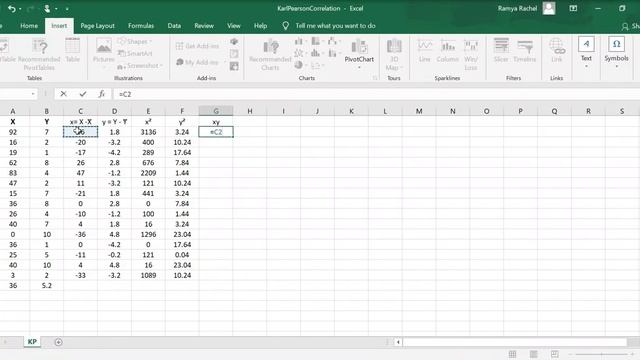This screenshot has width=640, height=360.
Task: Expand the PivotChart dropdown arrow
Action: point(359,67)
